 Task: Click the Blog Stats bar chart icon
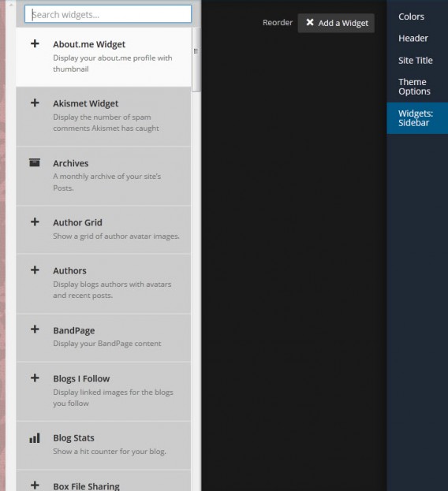tap(35, 437)
